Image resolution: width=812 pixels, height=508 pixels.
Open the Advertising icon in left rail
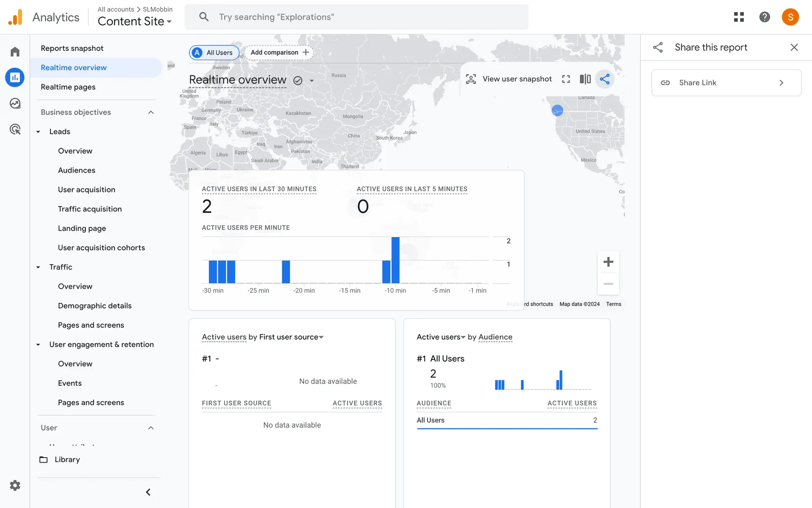tap(15, 129)
